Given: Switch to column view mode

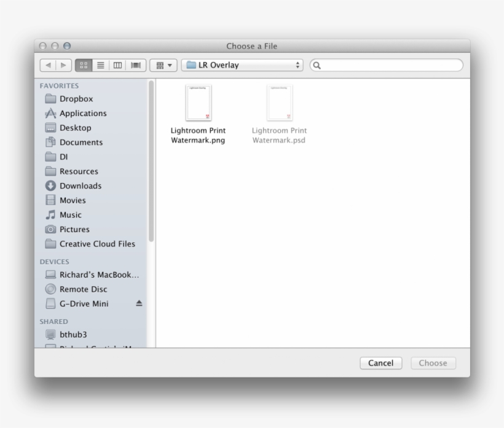Looking at the screenshot, I should pos(118,64).
